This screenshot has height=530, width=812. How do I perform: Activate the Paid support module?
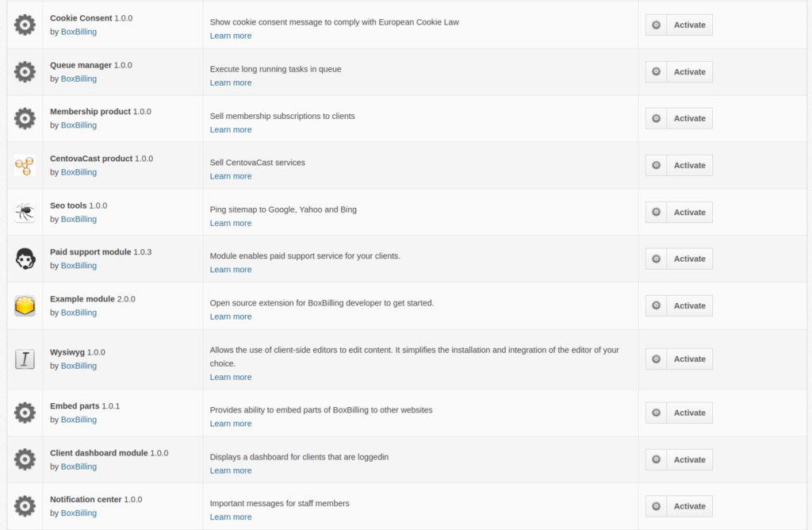[x=689, y=259]
